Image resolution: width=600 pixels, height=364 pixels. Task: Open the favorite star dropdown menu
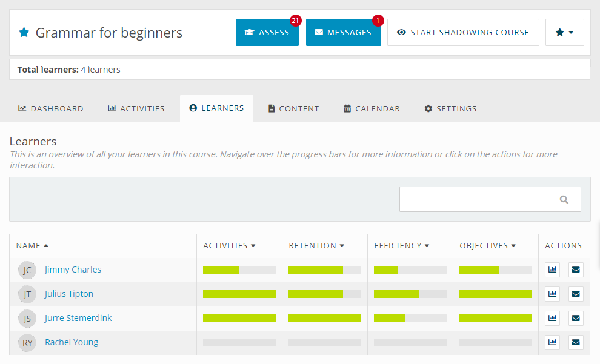565,32
